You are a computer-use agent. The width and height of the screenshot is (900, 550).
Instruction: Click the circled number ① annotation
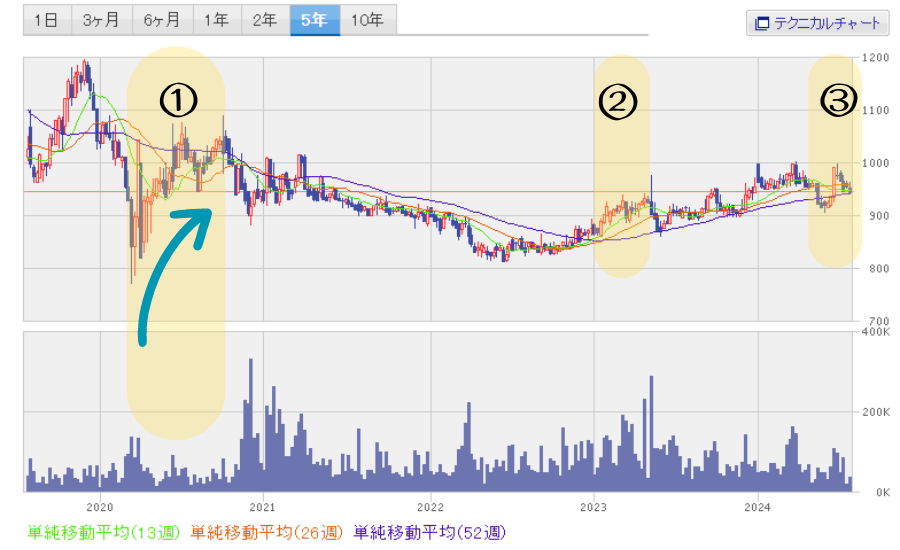[x=177, y=100]
